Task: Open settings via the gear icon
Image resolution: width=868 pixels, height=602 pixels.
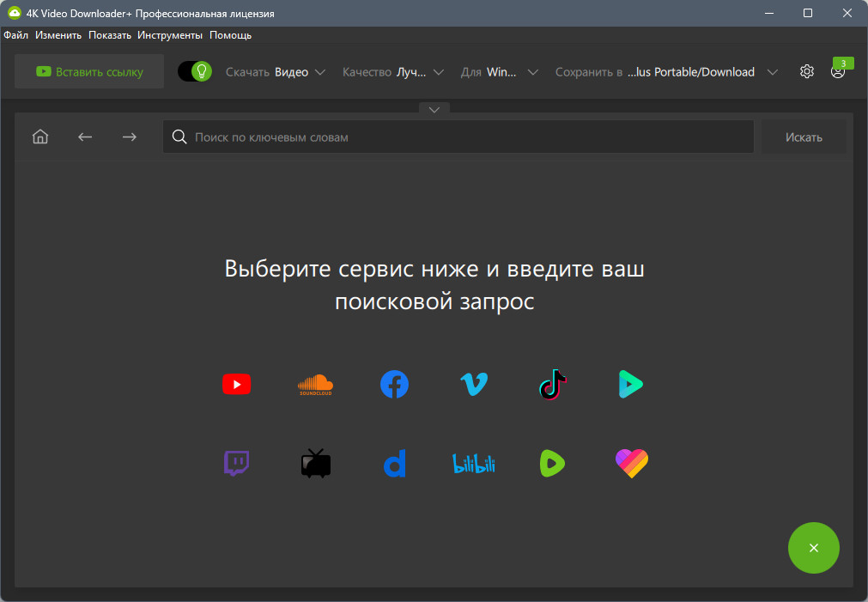Action: coord(806,72)
